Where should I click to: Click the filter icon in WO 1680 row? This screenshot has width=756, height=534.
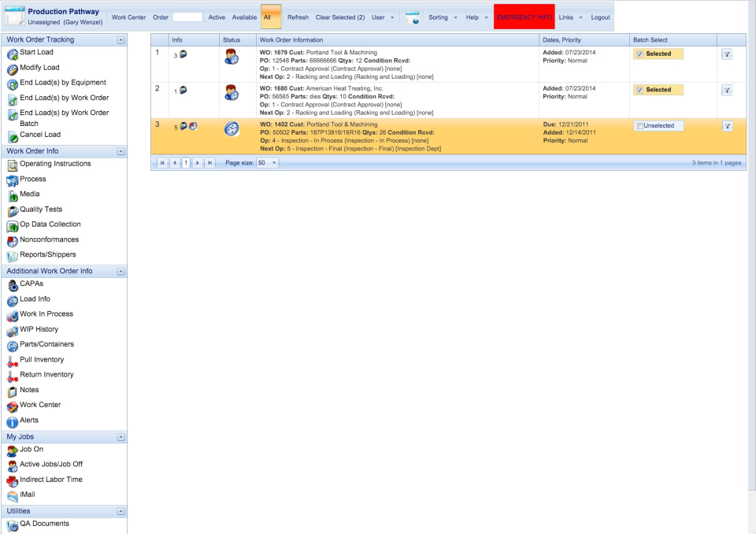pyautogui.click(x=727, y=91)
